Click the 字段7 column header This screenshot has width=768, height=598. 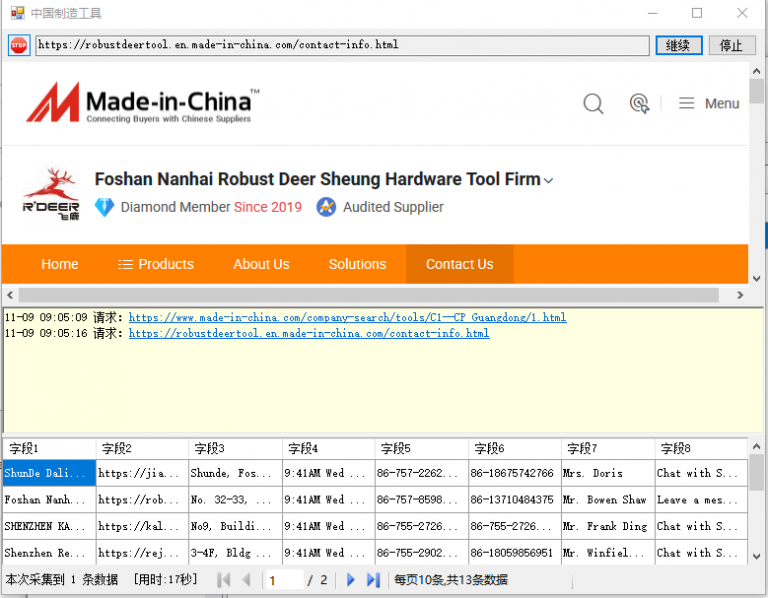coord(608,448)
